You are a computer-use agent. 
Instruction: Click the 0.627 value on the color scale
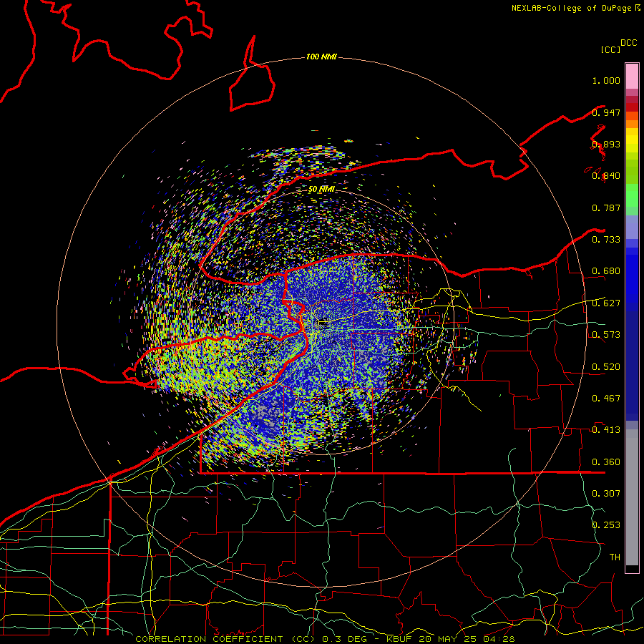[606, 303]
